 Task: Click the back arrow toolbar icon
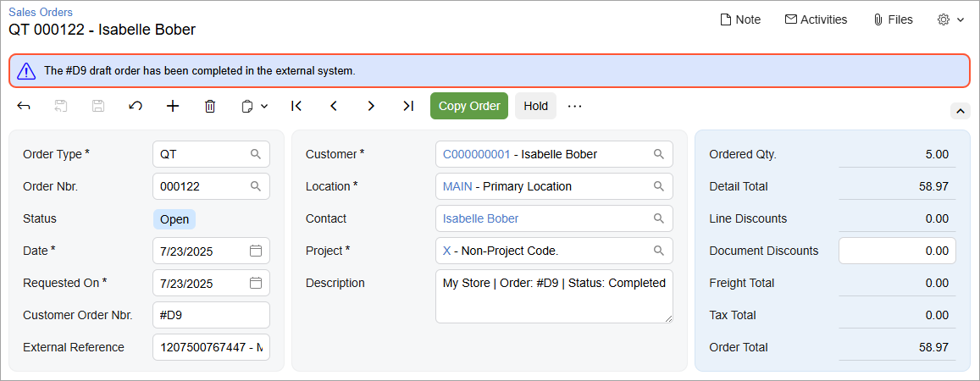click(x=24, y=106)
